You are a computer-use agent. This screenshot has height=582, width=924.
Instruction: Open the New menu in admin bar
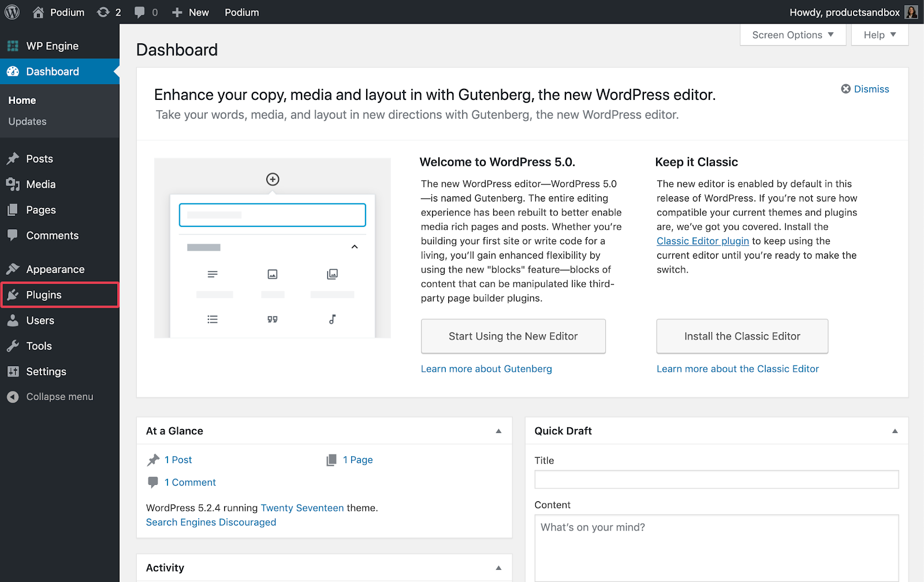coord(190,12)
